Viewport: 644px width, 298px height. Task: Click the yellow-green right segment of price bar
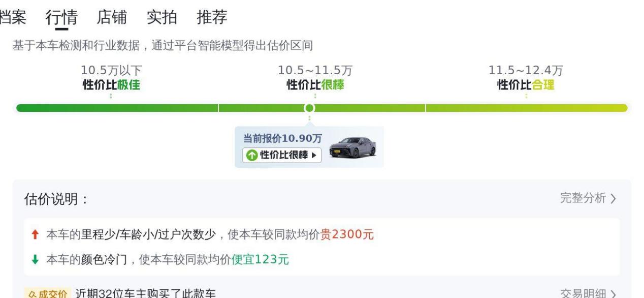pyautogui.click(x=526, y=108)
